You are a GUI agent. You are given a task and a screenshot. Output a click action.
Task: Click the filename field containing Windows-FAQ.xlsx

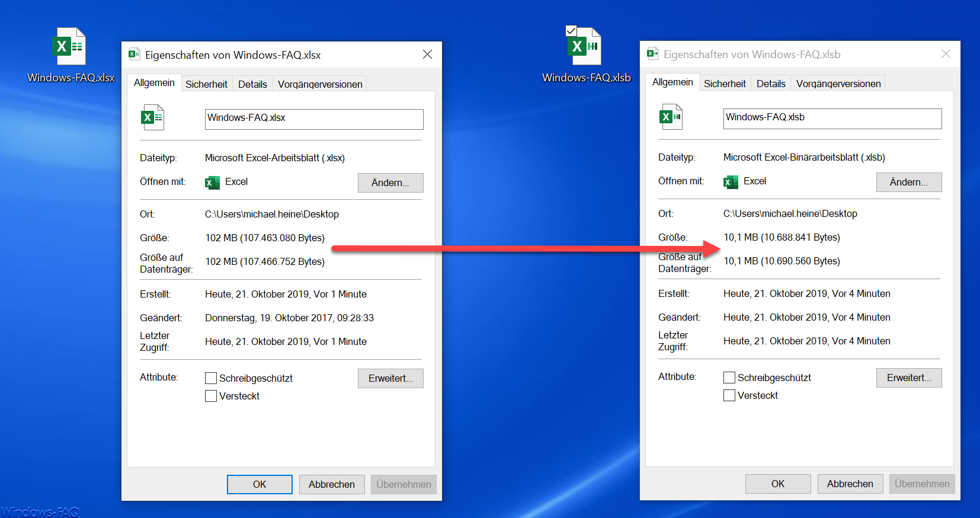tap(314, 119)
